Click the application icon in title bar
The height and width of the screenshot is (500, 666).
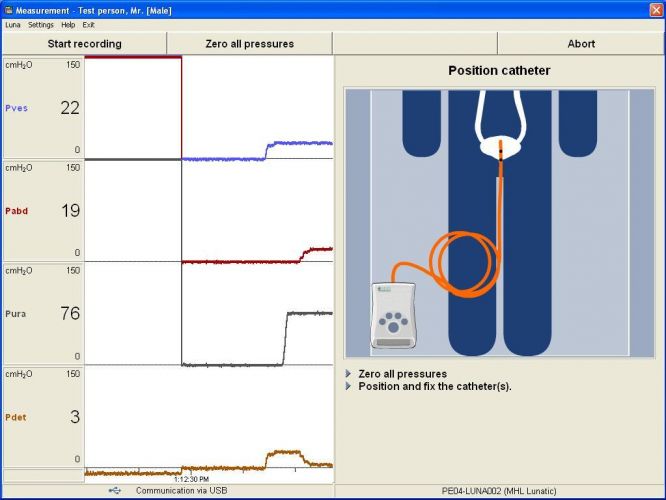[10, 8]
